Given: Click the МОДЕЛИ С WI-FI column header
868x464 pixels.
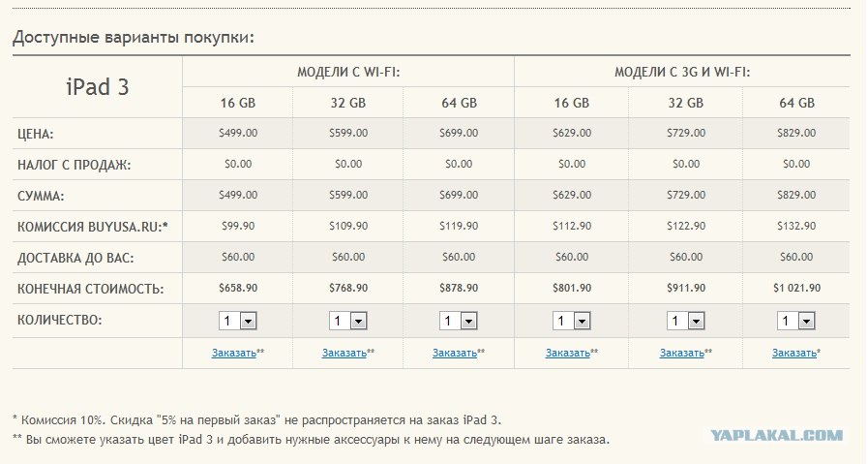Looking at the screenshot, I should coord(348,72).
